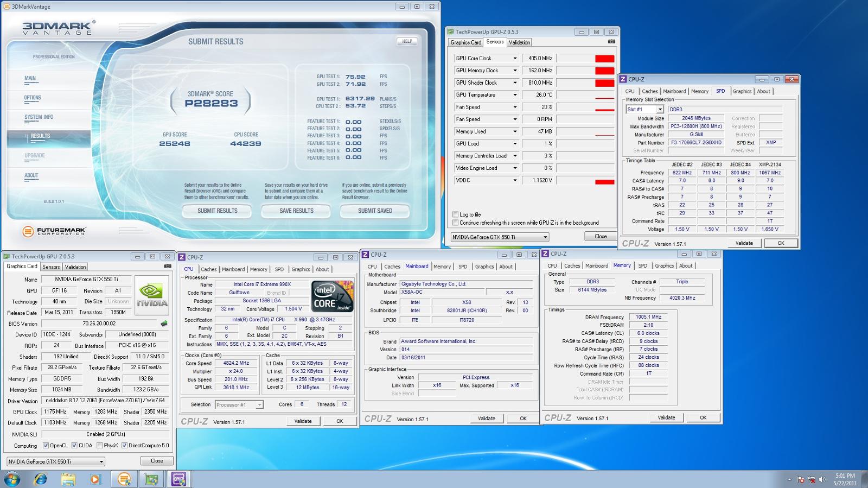Open the Memory Used sensor dropdown
868x488 pixels.
[515, 131]
